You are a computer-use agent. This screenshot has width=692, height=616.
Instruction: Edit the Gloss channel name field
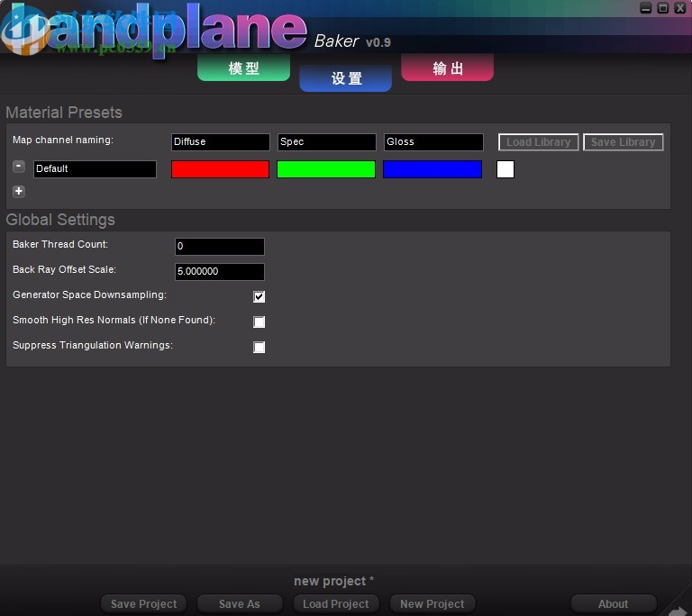click(433, 142)
